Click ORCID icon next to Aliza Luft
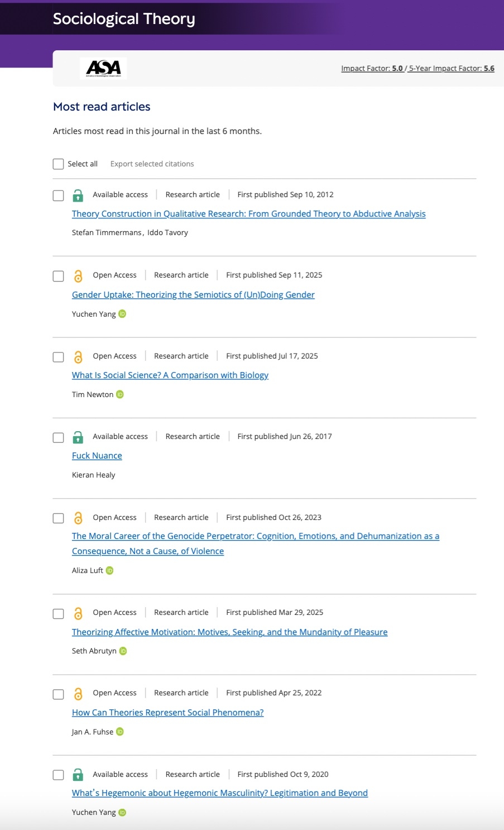Viewport: 504px width, 830px height. tap(110, 570)
